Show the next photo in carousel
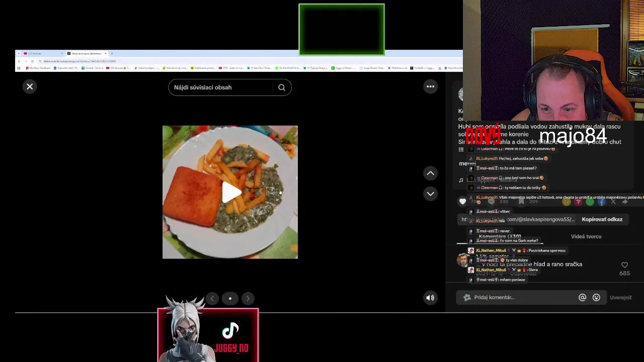Image resolution: width=644 pixels, height=362 pixels. (x=248, y=299)
